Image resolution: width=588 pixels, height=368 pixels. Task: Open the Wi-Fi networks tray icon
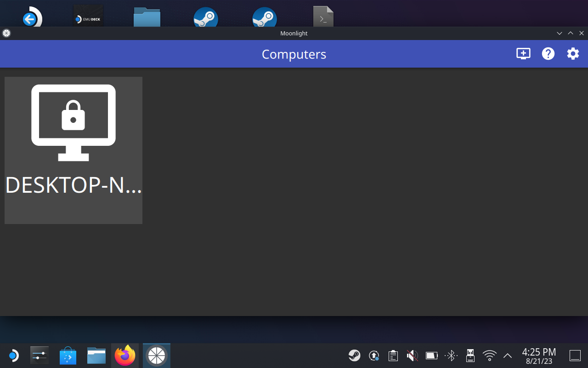[x=490, y=355]
